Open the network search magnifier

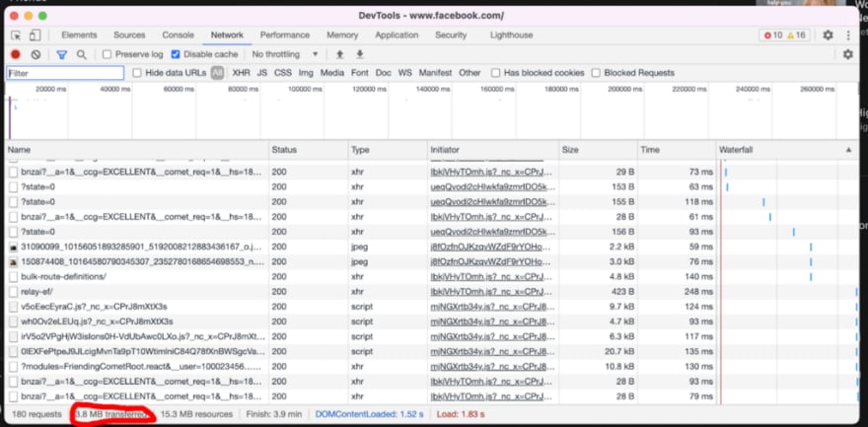click(82, 54)
